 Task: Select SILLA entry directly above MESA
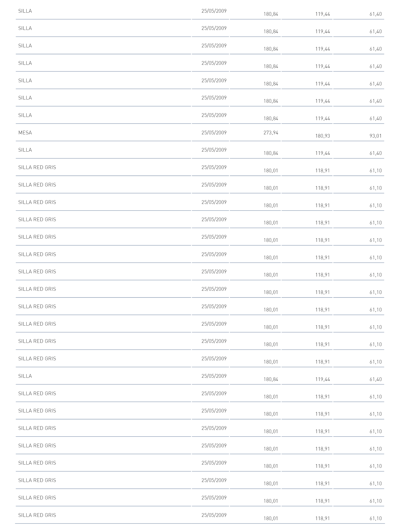25,115
